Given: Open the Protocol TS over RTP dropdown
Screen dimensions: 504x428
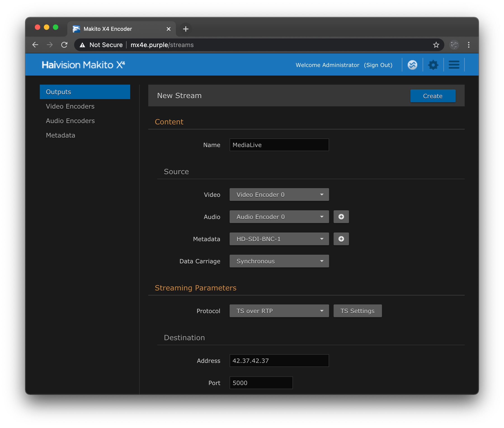Looking at the screenshot, I should 279,311.
